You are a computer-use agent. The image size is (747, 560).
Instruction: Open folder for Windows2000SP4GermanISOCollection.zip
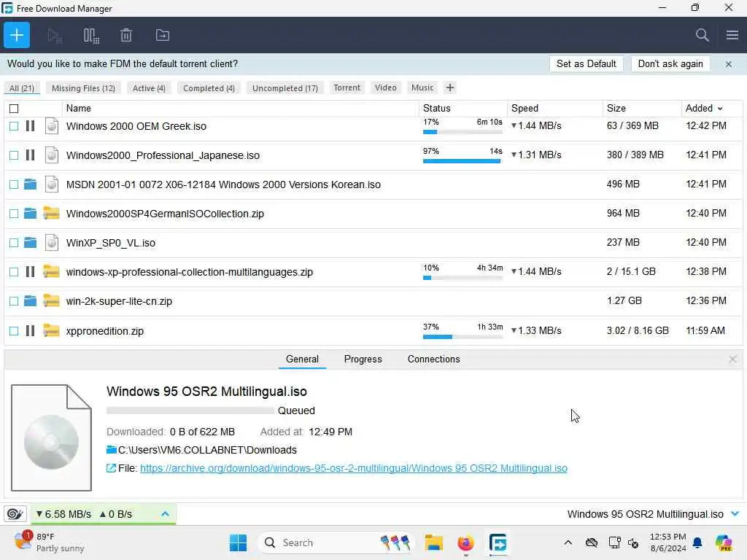[x=30, y=214]
